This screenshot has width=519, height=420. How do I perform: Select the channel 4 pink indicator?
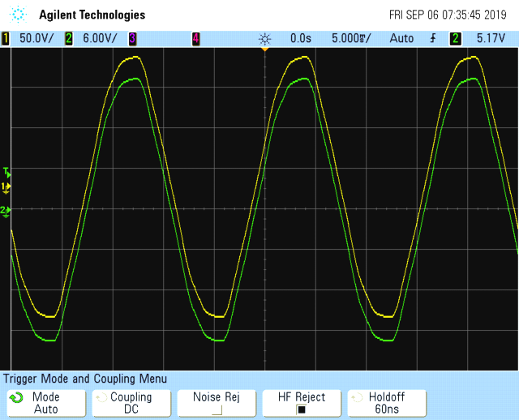point(196,38)
